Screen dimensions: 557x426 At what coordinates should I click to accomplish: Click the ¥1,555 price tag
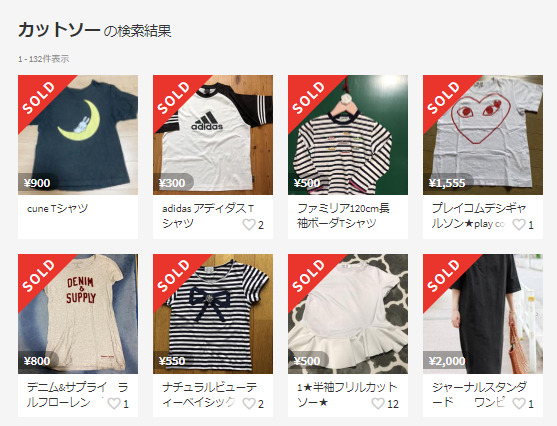point(447,183)
